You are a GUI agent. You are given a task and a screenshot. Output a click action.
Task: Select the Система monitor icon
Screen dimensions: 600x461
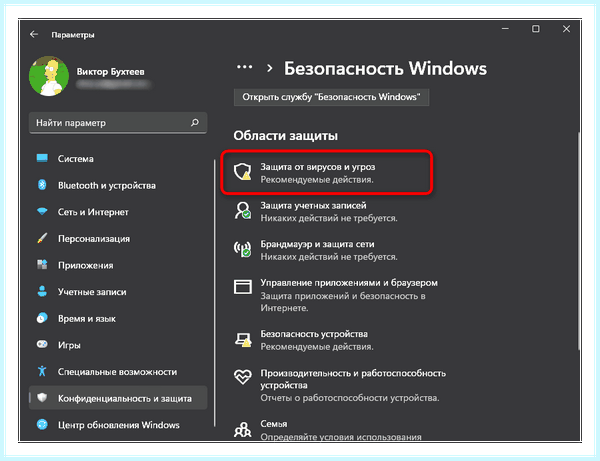[x=42, y=158]
